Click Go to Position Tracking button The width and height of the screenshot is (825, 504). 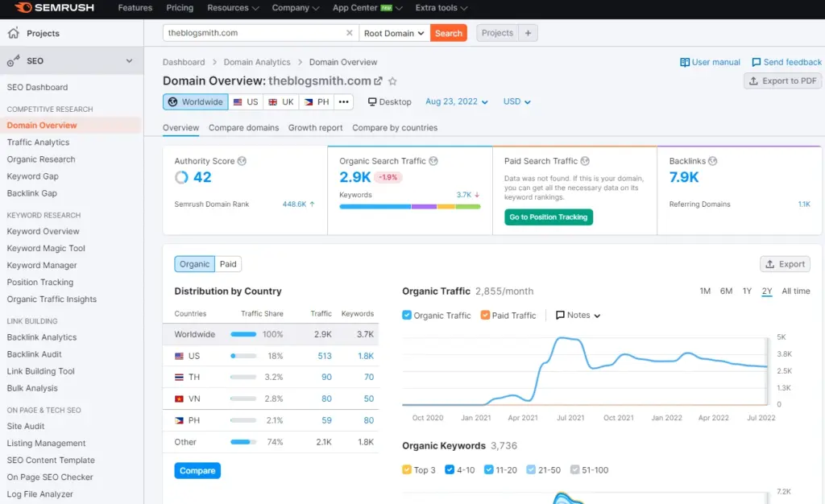click(x=548, y=217)
